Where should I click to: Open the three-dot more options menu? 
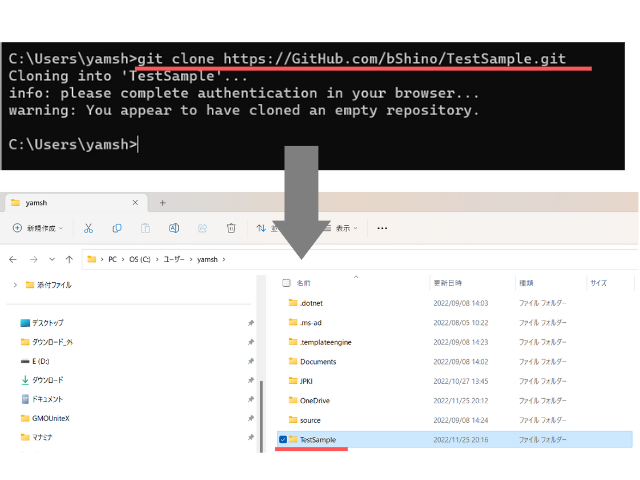click(382, 228)
